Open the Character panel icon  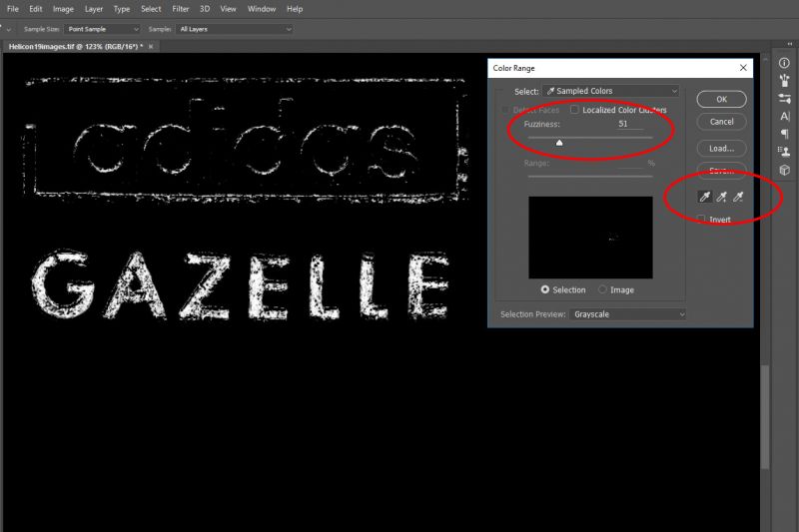[784, 116]
